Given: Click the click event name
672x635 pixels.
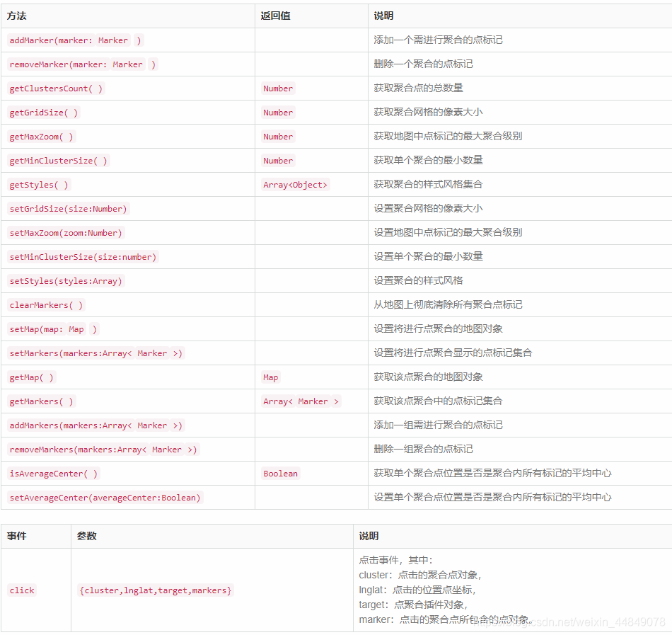Looking at the screenshot, I should click(x=21, y=590).
